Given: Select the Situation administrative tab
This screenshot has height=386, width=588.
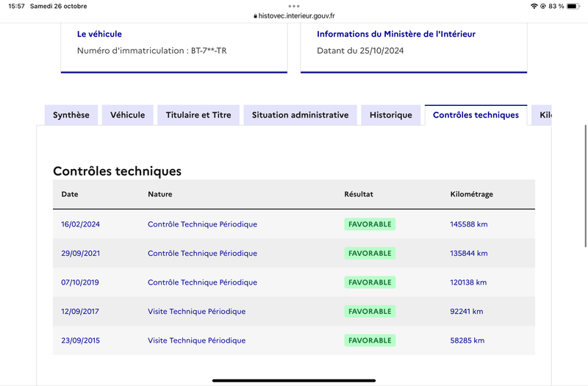Looking at the screenshot, I should point(301,115).
